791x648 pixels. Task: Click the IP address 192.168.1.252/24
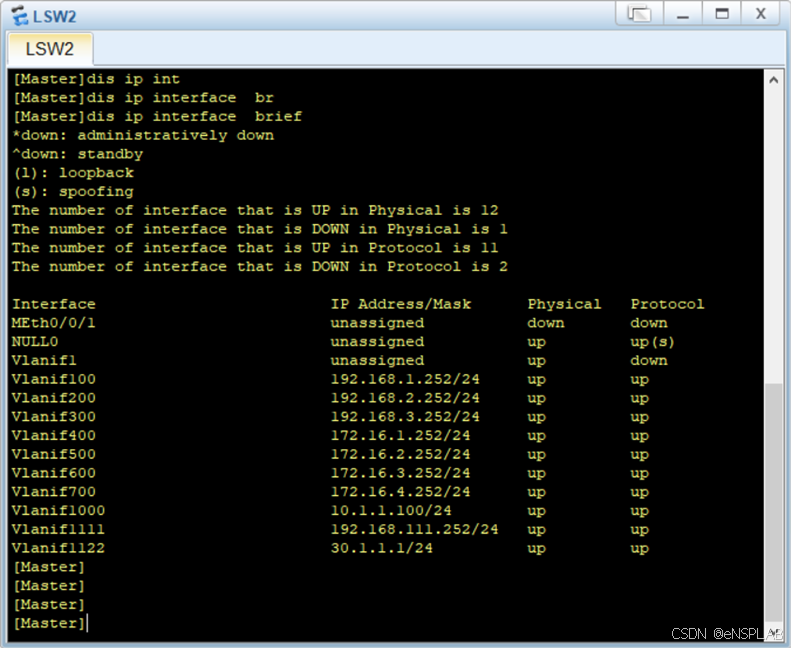pos(405,379)
